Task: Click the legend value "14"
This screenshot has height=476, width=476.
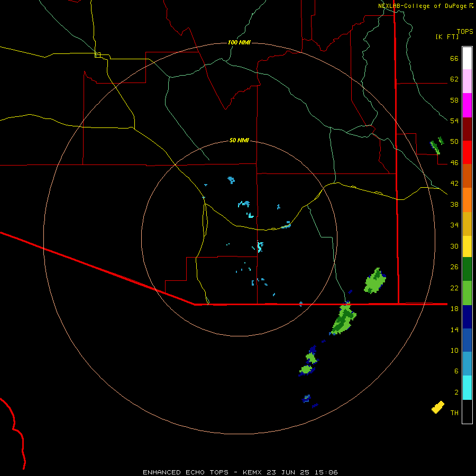Action: [454, 329]
